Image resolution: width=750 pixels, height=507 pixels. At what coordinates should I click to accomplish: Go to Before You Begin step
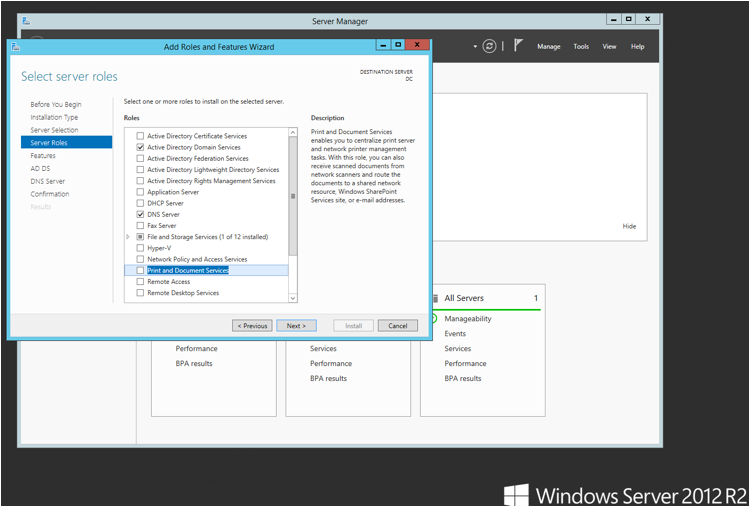56,104
